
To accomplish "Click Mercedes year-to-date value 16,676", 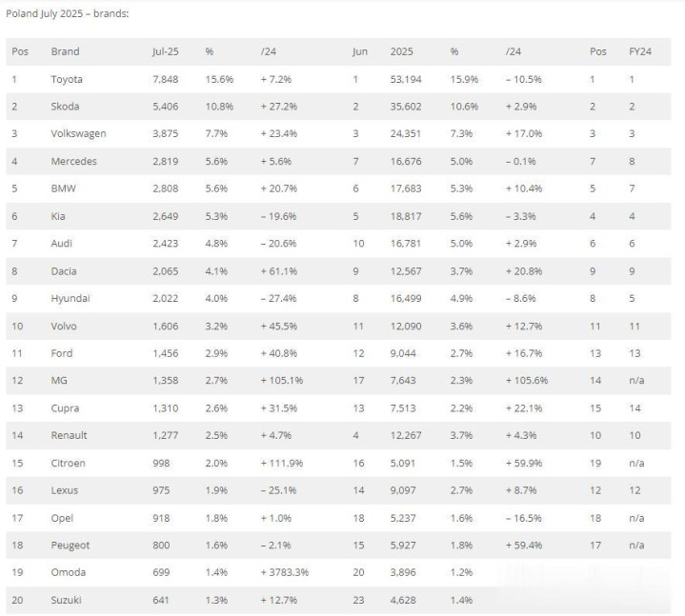I will point(406,162).
